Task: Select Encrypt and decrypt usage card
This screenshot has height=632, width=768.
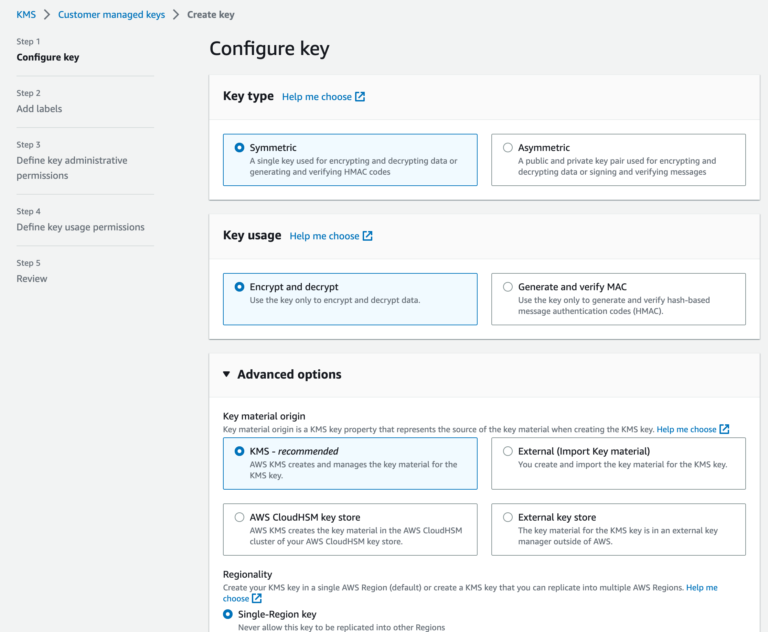Action: (x=350, y=299)
